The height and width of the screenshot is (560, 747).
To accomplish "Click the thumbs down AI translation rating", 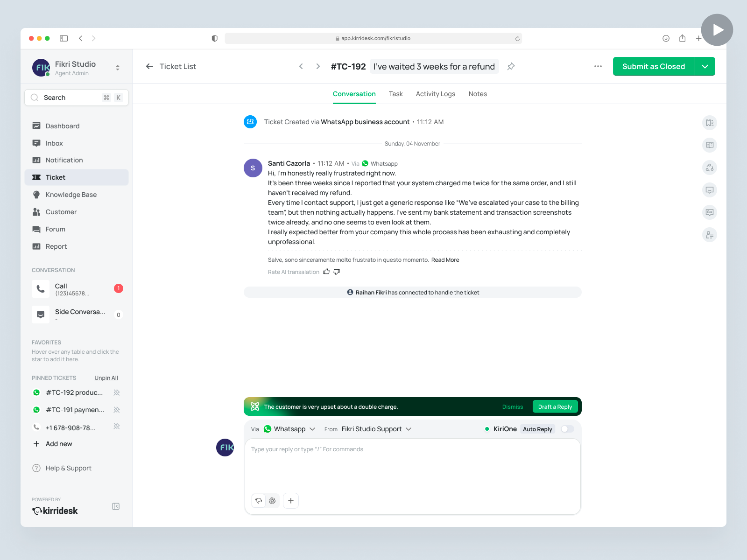I will (x=337, y=272).
